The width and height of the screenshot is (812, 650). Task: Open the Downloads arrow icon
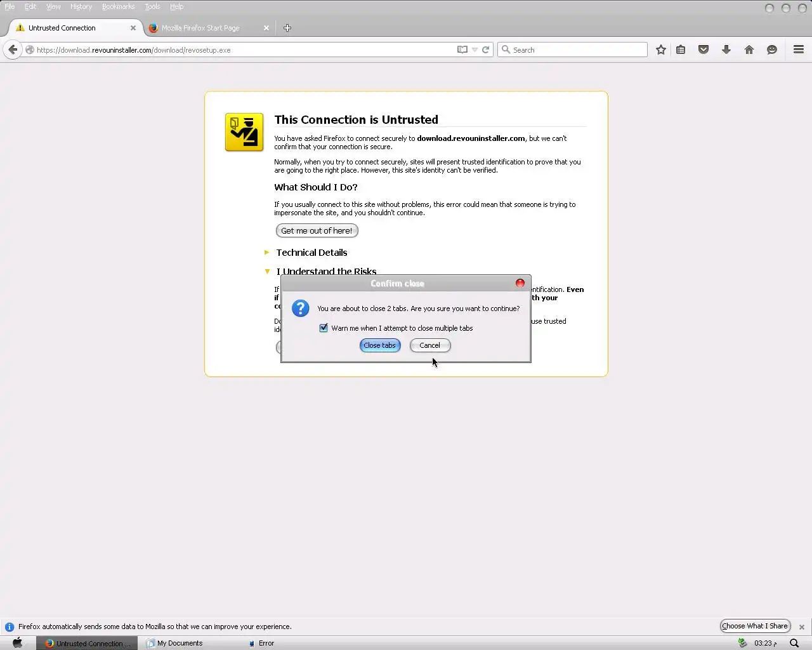pyautogui.click(x=726, y=50)
